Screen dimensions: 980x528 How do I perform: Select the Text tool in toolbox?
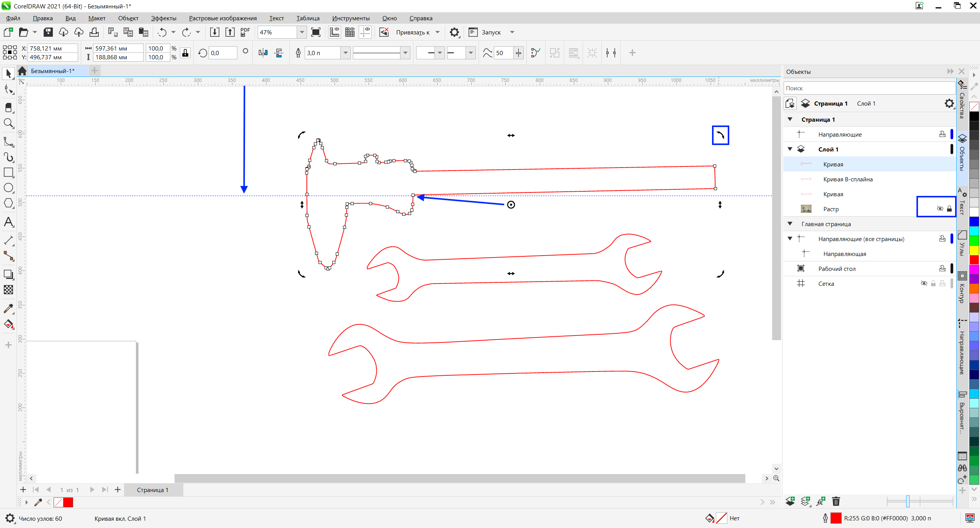(8, 222)
